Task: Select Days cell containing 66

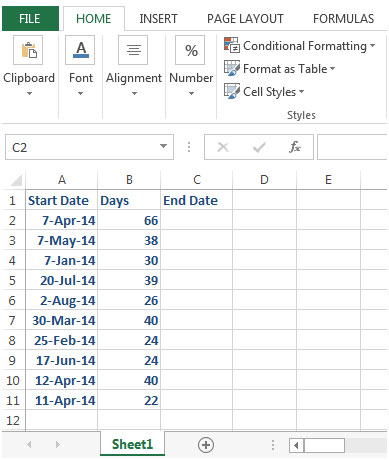Action: (x=129, y=220)
